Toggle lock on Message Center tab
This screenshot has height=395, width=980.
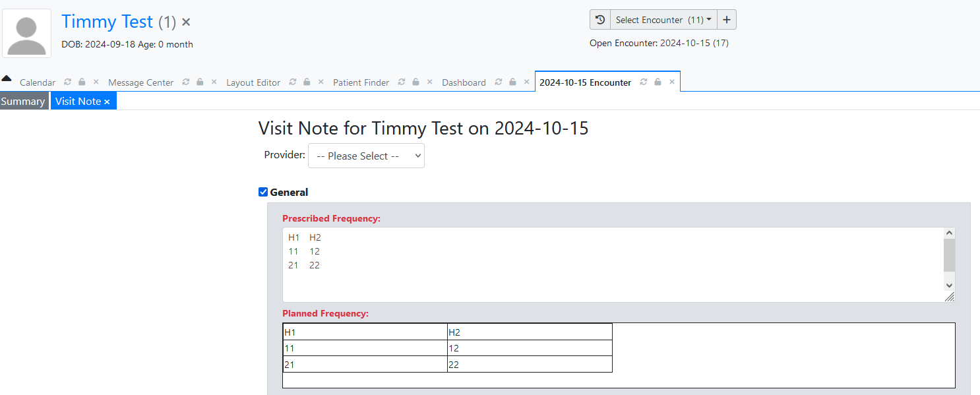[200, 82]
